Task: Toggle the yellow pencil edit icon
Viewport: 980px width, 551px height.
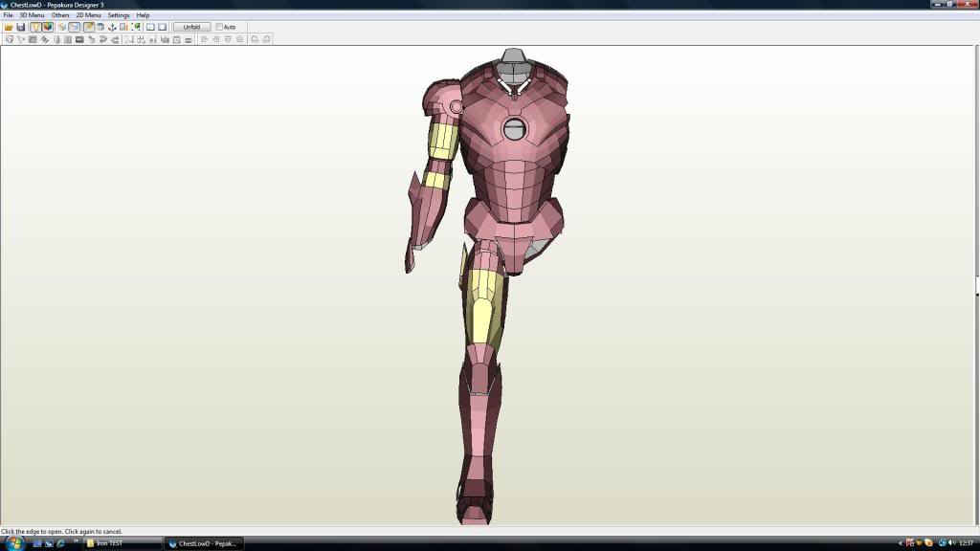Action: (x=88, y=27)
